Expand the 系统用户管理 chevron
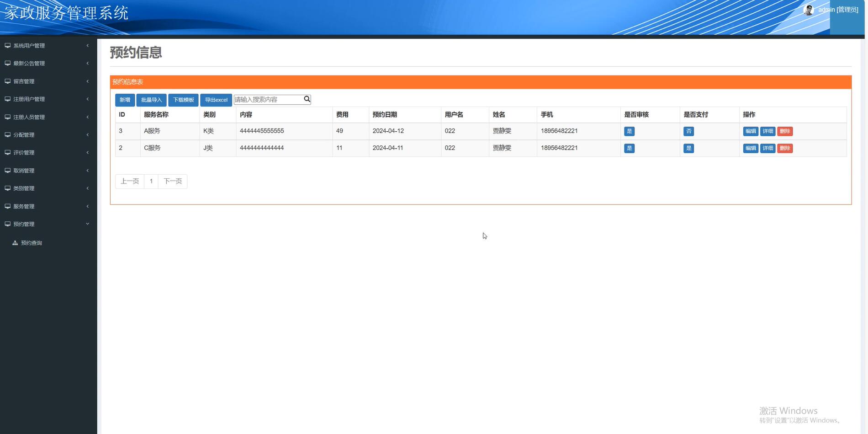 pyautogui.click(x=87, y=46)
